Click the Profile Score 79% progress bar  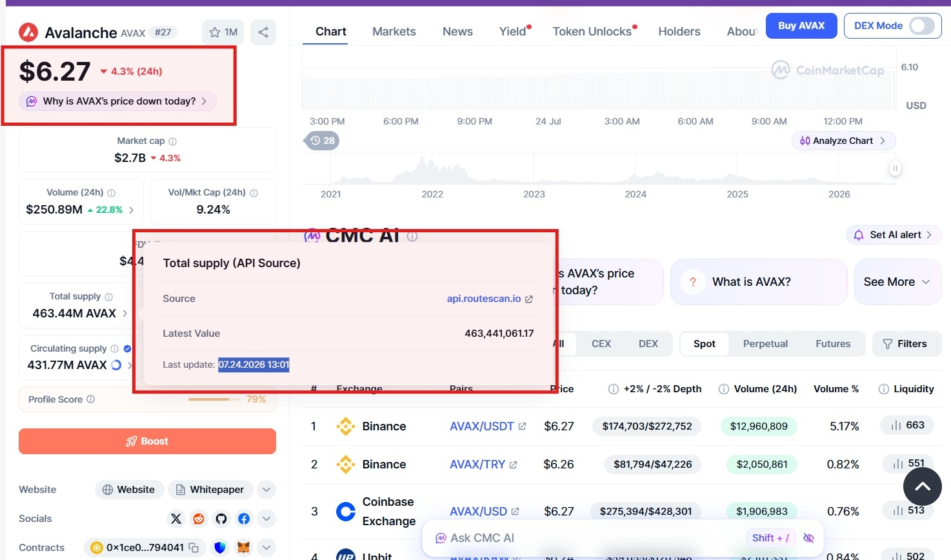coord(214,399)
